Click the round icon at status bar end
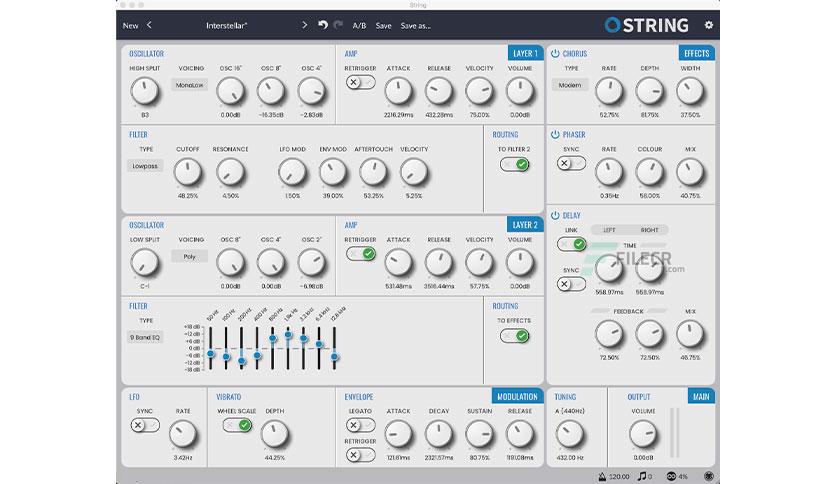This screenshot has width=836, height=484. 709,477
